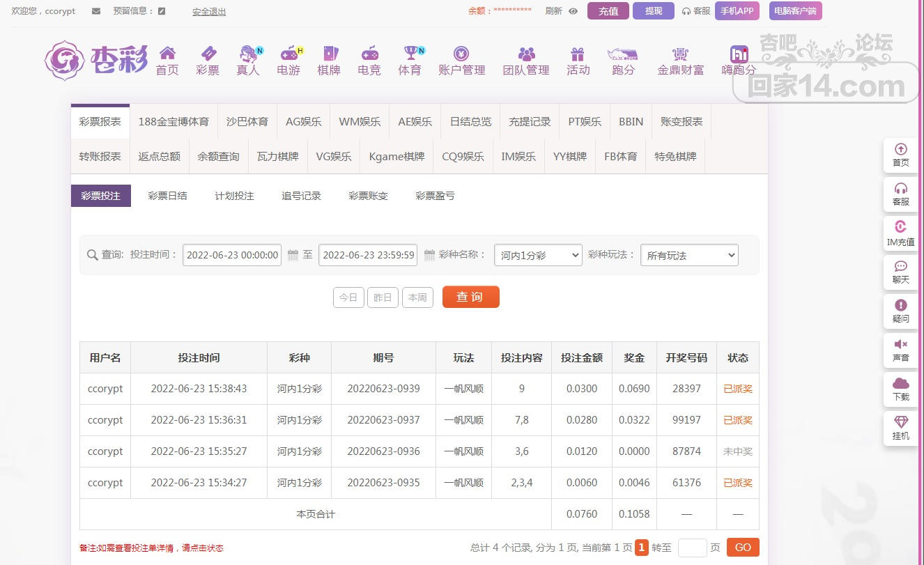Toggle balance visibility eye icon

tap(573, 11)
